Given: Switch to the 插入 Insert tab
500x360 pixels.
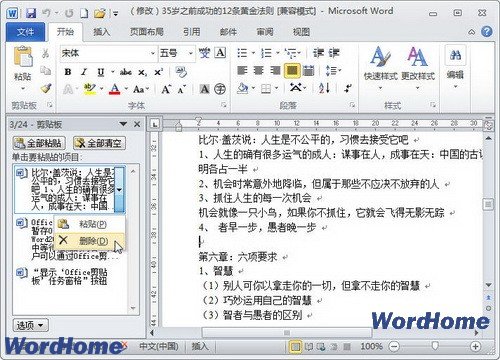Looking at the screenshot, I should [101, 32].
